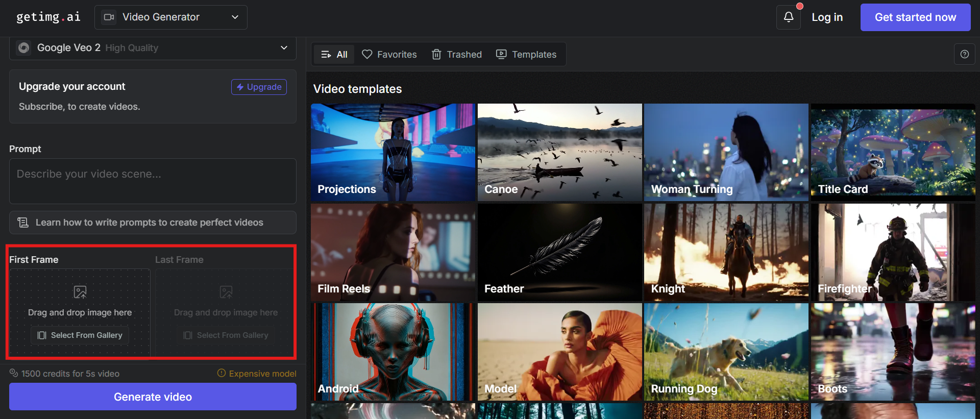Open the Video Generator dropdown
The width and height of the screenshot is (980, 419).
point(171,17)
